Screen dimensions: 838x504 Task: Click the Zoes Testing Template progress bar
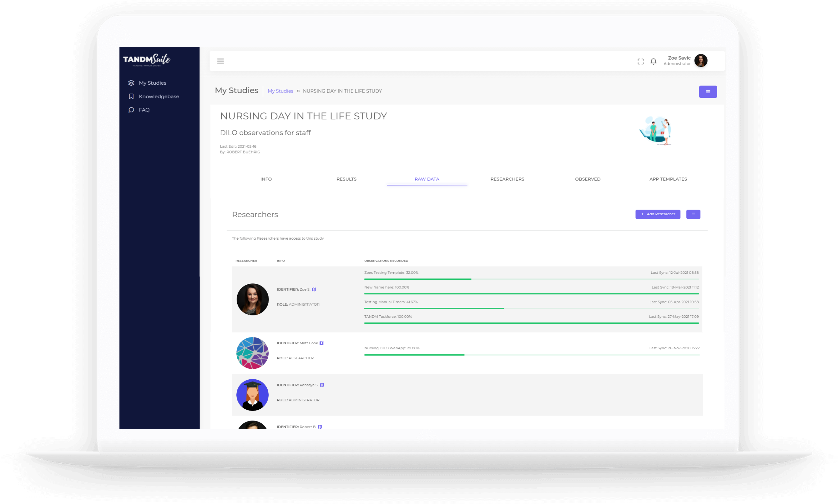(x=531, y=279)
